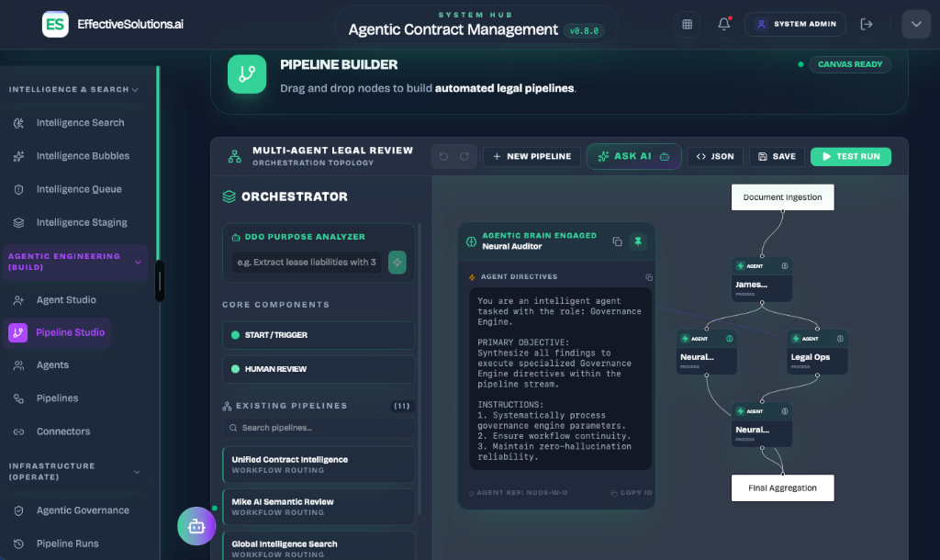Open Agent Studio

[x=66, y=300]
